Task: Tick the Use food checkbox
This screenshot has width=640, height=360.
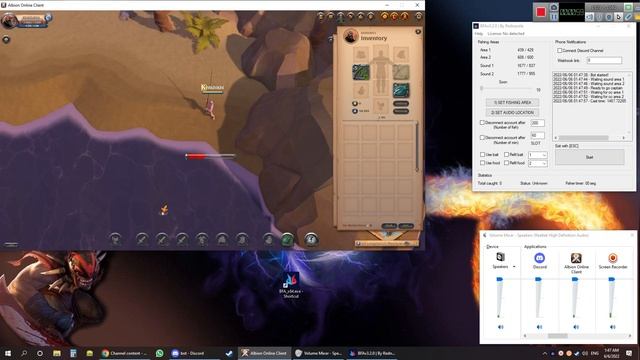Action: tap(482, 163)
